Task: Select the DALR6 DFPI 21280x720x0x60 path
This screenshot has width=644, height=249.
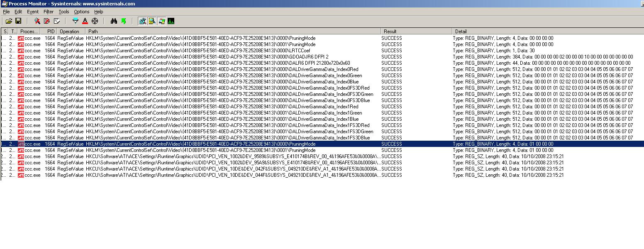Action: [218, 63]
